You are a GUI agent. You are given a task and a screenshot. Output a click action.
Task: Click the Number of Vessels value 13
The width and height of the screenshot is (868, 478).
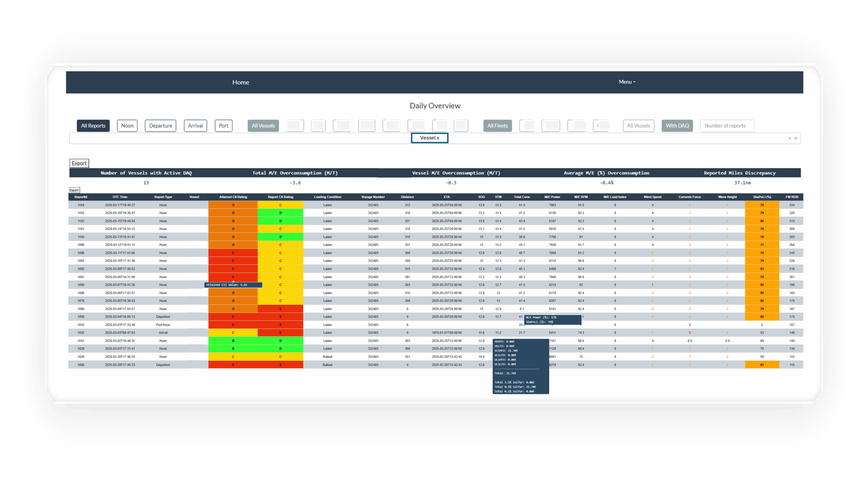(x=146, y=183)
